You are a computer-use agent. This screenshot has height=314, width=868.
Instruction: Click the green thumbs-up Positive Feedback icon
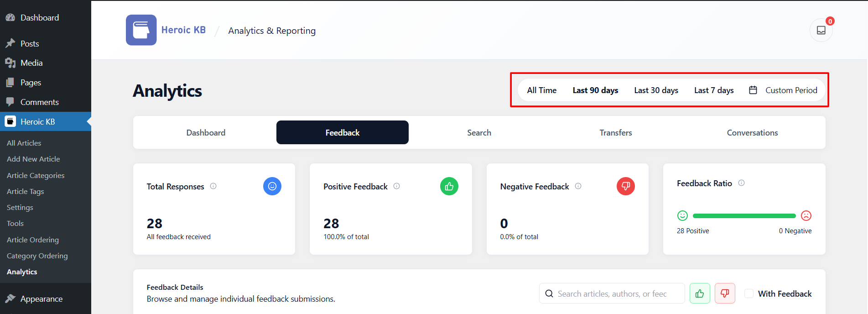coord(449,186)
